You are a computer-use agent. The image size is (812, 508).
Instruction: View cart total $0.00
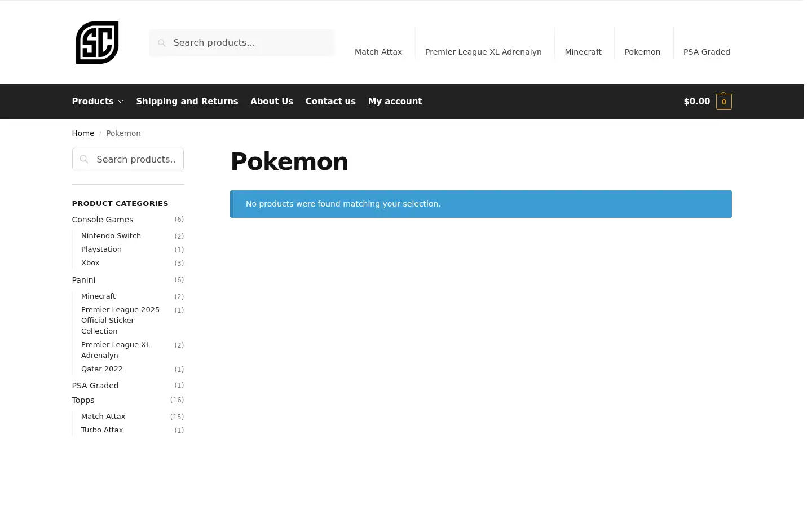[697, 102]
